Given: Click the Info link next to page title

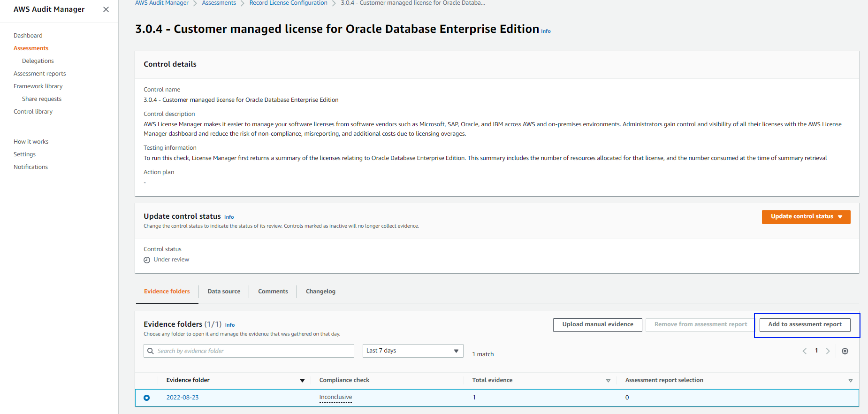Looking at the screenshot, I should (x=546, y=31).
